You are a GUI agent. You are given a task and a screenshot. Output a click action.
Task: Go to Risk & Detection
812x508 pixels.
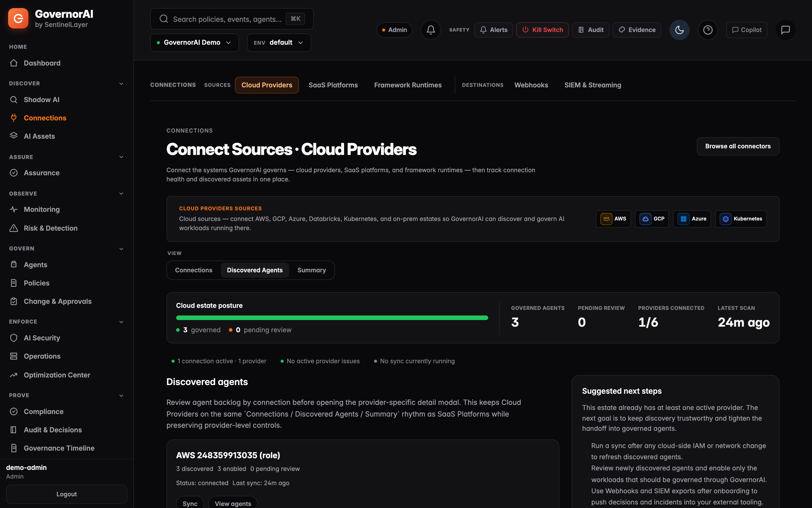(x=50, y=228)
